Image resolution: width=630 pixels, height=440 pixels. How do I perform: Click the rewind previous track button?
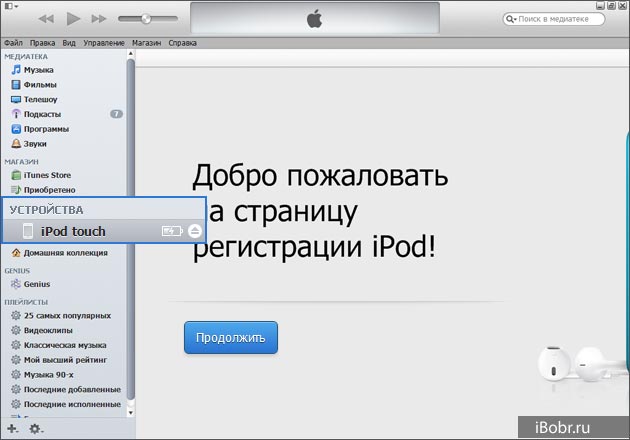click(46, 18)
